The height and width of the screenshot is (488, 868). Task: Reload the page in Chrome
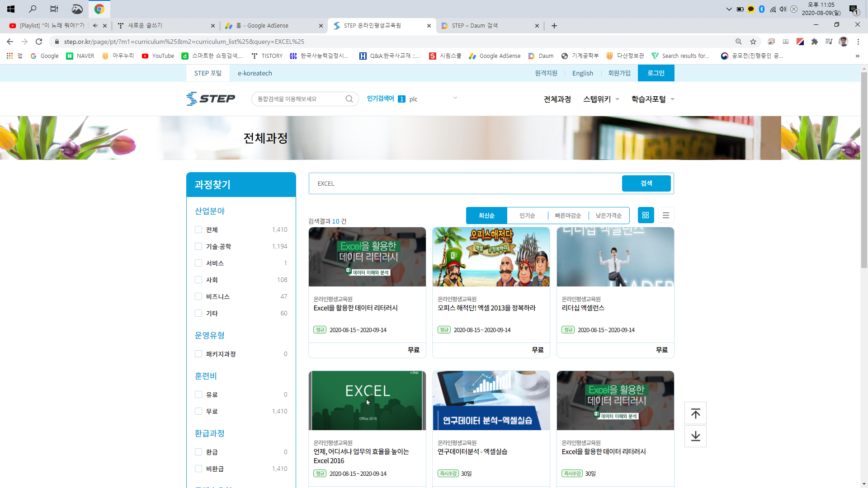39,42
